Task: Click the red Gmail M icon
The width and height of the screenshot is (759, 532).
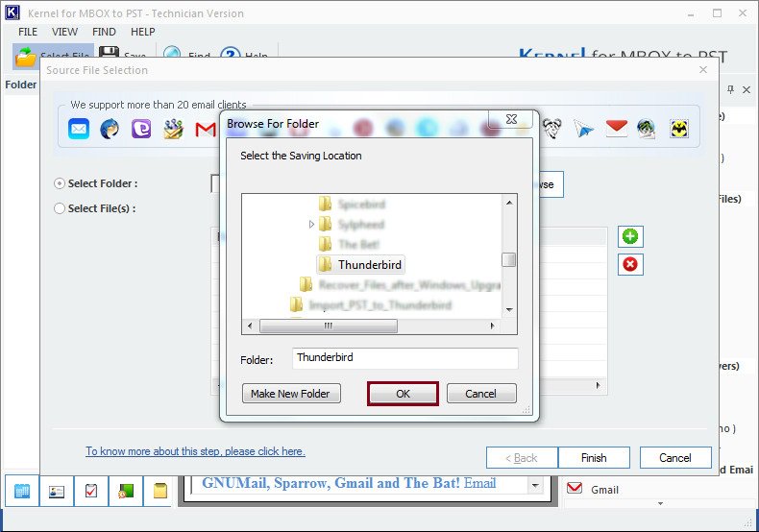Action: (206, 129)
